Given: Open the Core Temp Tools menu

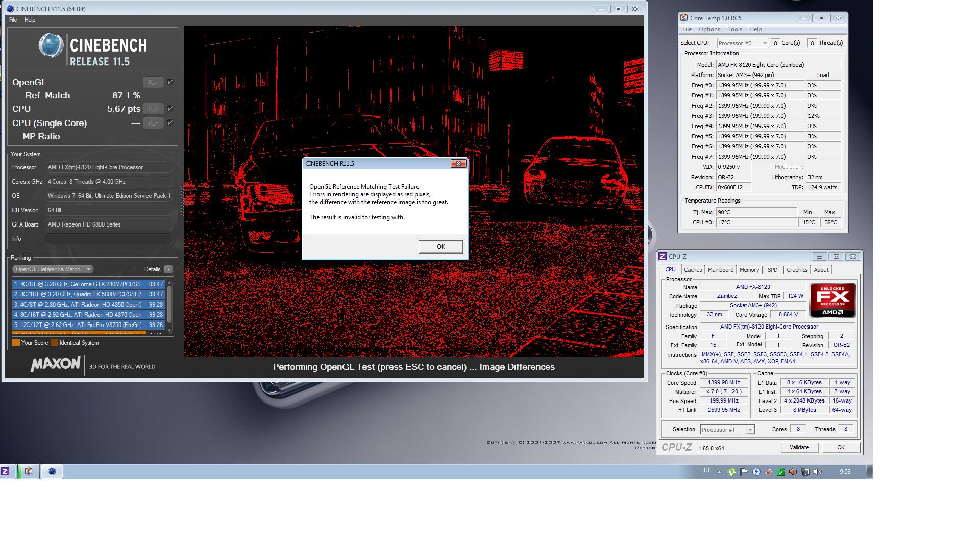Looking at the screenshot, I should (x=734, y=29).
